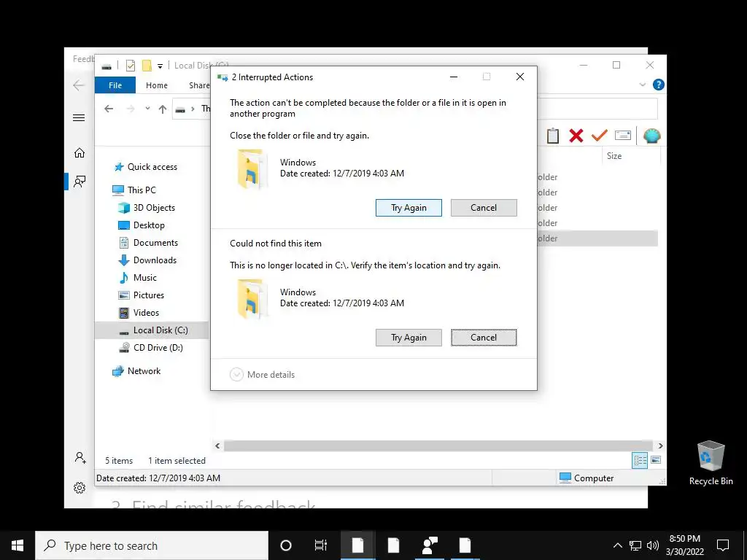The width and height of the screenshot is (747, 560).
Task: Click the network icon in system tray
Action: (x=635, y=545)
